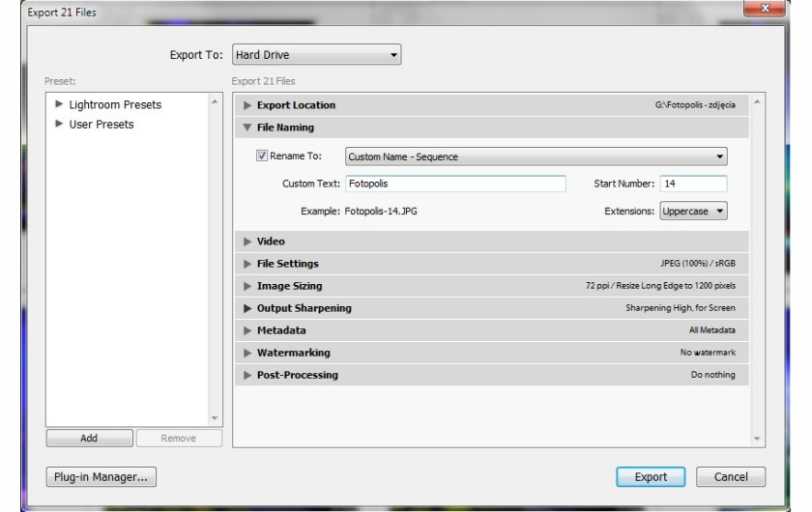Expand the Output Sharpening section
This screenshot has height=512, width=812.
pyautogui.click(x=247, y=308)
